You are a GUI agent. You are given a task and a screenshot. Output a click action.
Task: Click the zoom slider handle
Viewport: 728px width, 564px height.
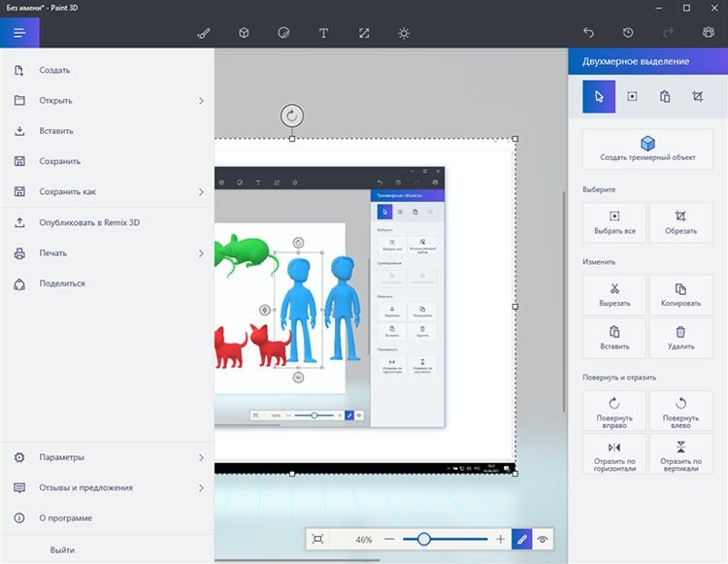click(x=423, y=539)
